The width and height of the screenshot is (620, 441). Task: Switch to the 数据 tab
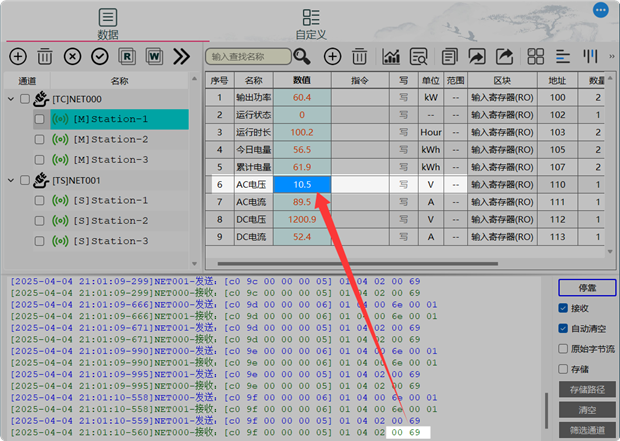[108, 25]
